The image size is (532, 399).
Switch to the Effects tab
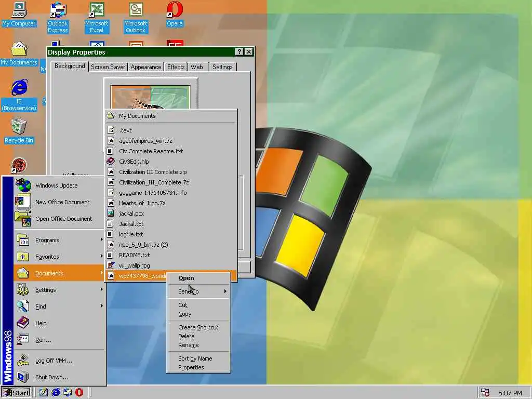[x=176, y=67]
